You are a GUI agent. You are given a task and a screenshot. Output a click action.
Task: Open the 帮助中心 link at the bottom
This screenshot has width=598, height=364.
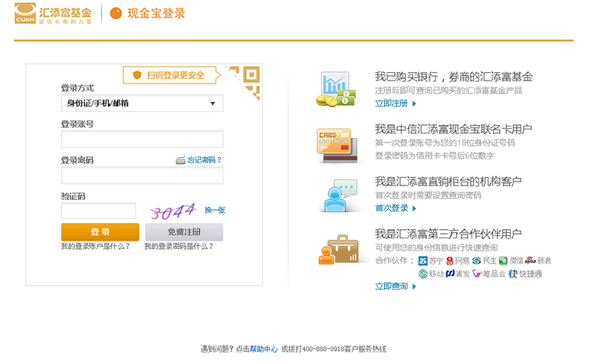pos(264,349)
